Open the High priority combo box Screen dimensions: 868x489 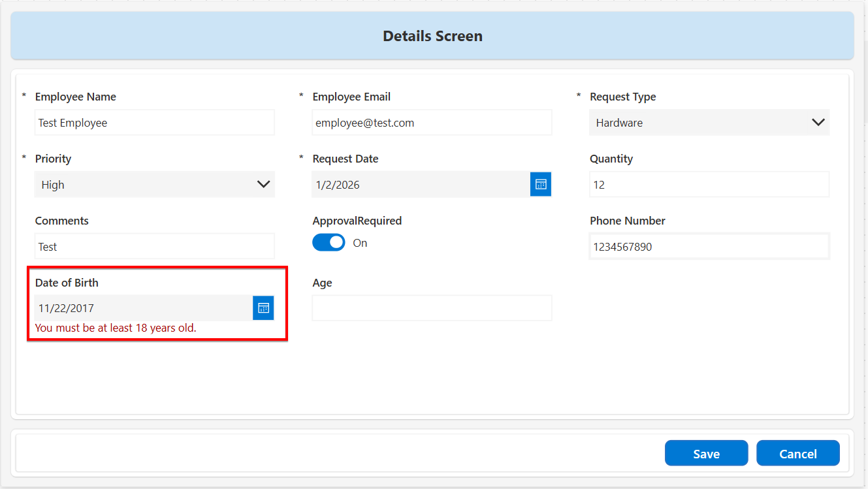pyautogui.click(x=144, y=185)
